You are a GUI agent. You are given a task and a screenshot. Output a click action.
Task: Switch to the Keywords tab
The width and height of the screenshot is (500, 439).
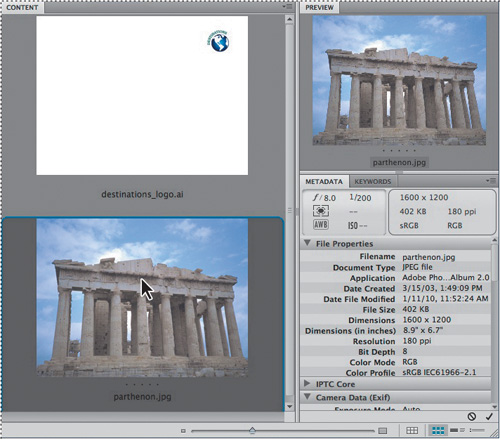[x=373, y=182]
